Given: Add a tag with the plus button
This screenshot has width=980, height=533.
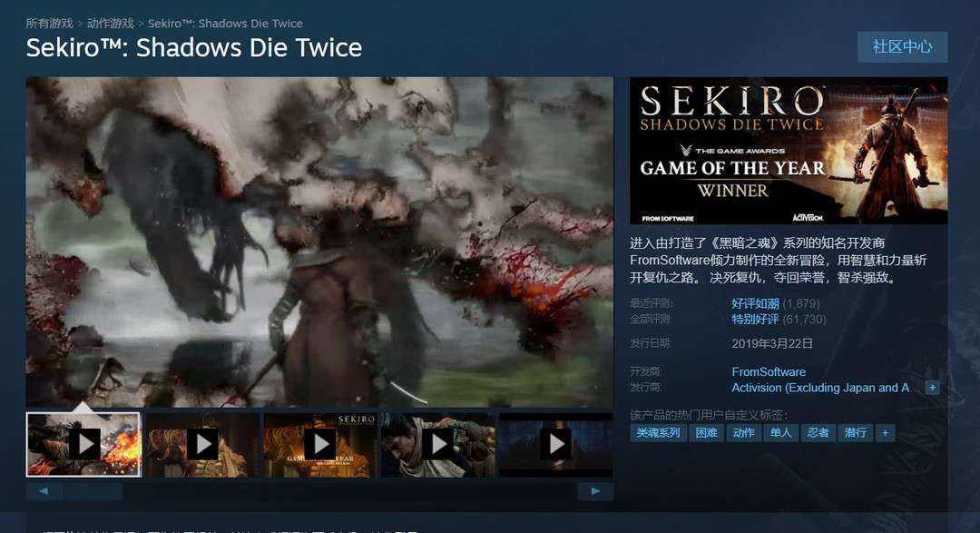Looking at the screenshot, I should point(885,433).
